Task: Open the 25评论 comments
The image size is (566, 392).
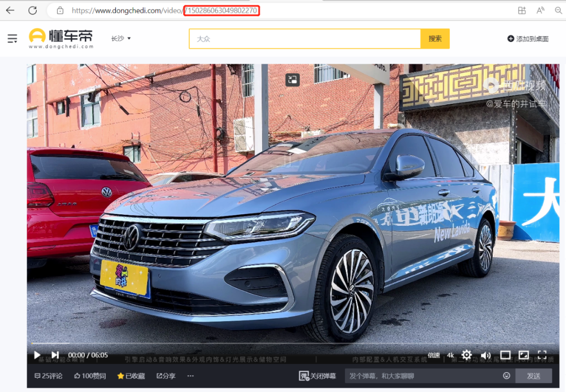Action: tap(48, 376)
